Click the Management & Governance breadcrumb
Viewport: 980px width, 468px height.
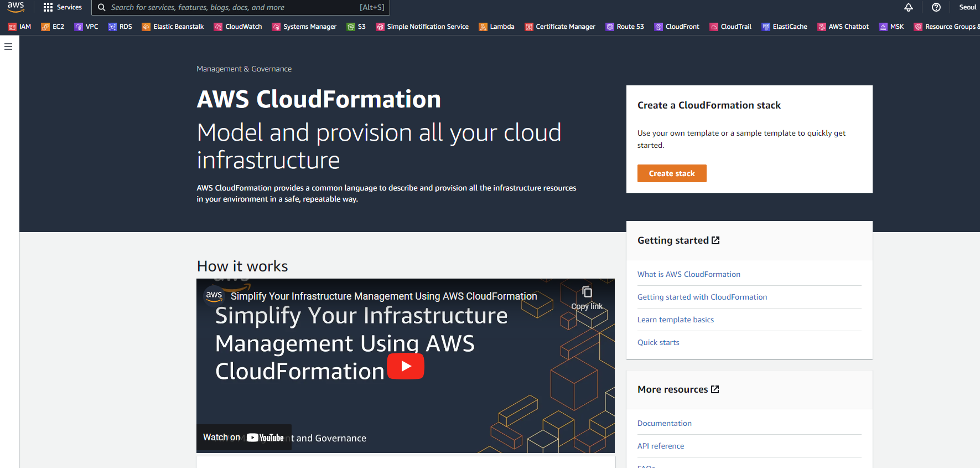tap(244, 69)
